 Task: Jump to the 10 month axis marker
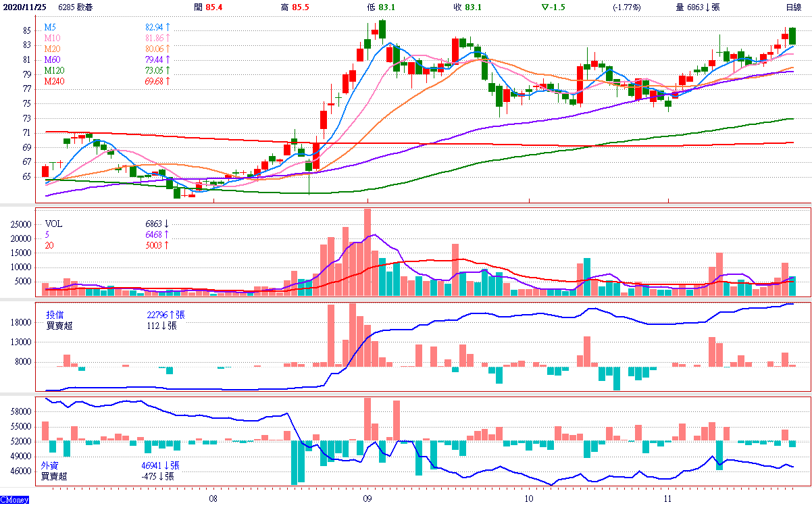(x=529, y=499)
